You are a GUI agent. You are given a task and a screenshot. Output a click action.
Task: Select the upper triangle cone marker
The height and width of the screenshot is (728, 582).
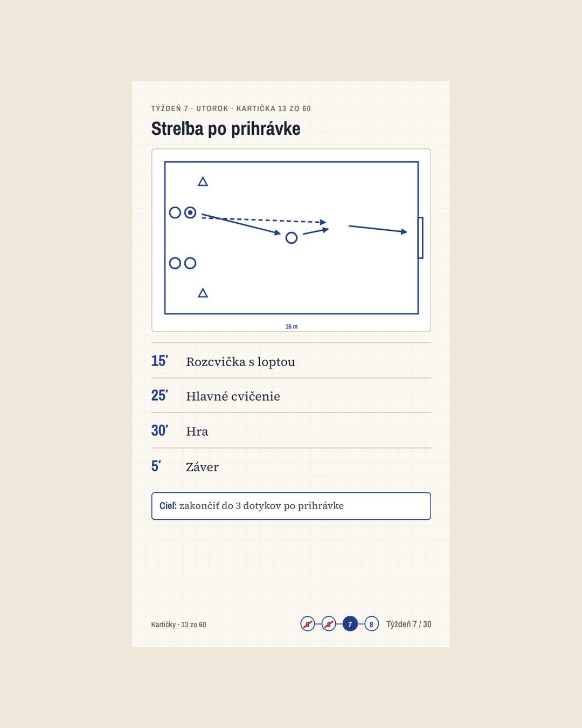coord(203,182)
